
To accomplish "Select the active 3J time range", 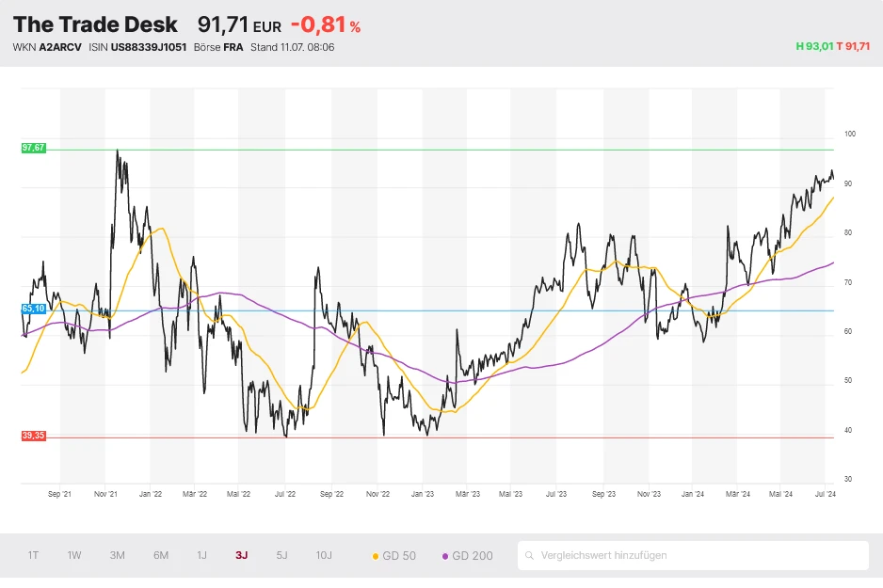I will (x=242, y=556).
